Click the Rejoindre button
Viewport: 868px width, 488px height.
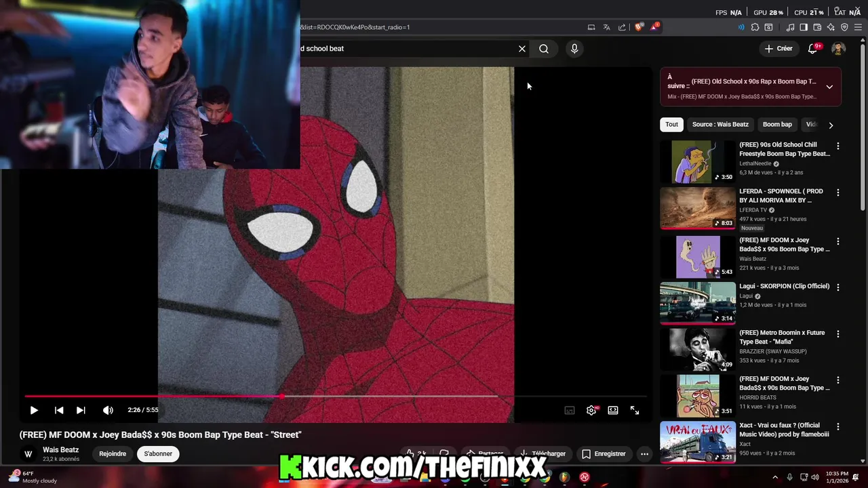coord(113,454)
